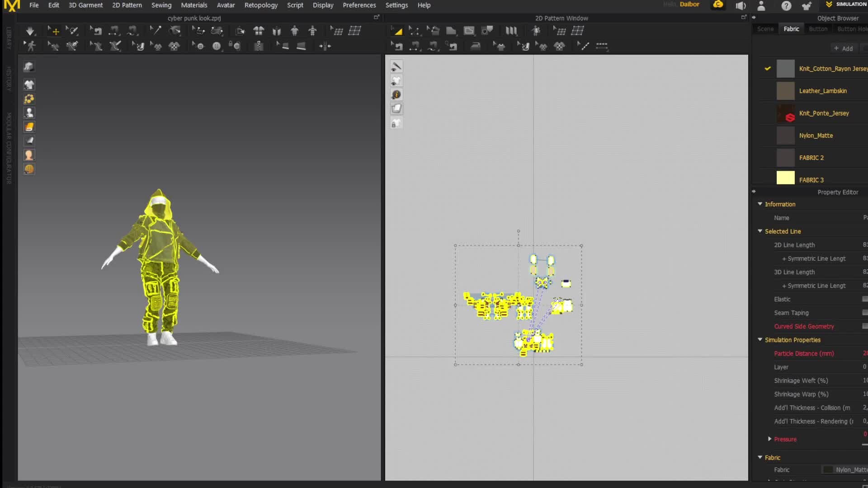Viewport: 868px width, 488px height.
Task: Select the Pin tool
Action: tap(156, 30)
